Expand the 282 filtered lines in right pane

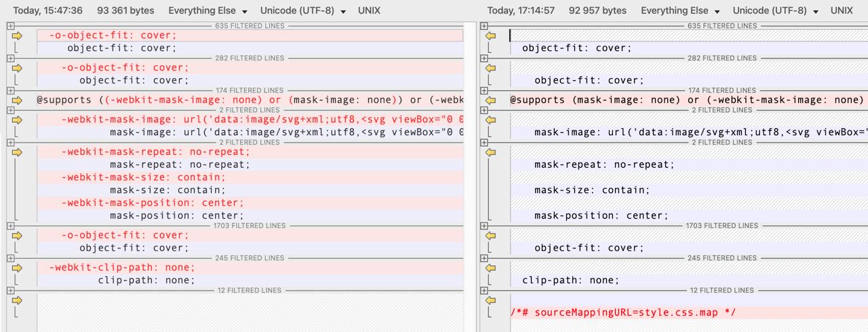(484, 58)
